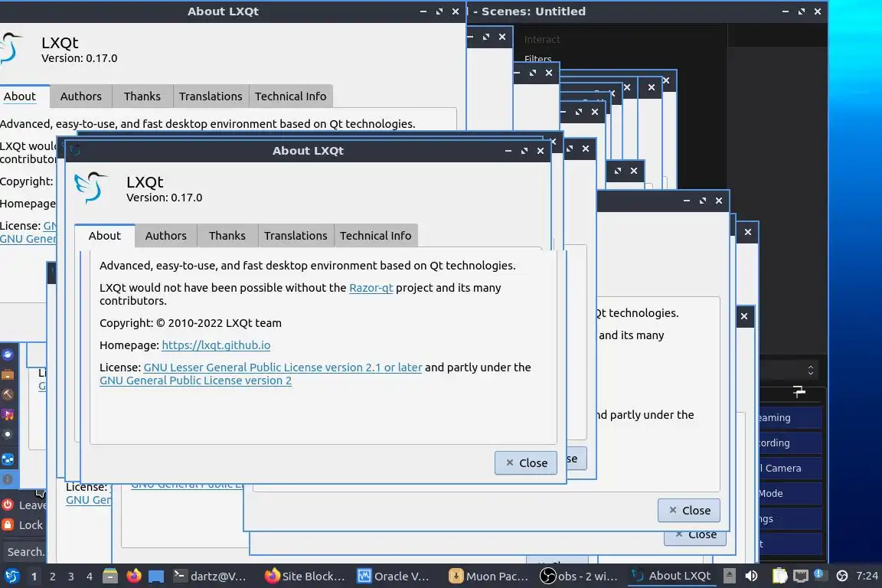Open the Office briefcase menu category
882x588 pixels.
[8, 374]
